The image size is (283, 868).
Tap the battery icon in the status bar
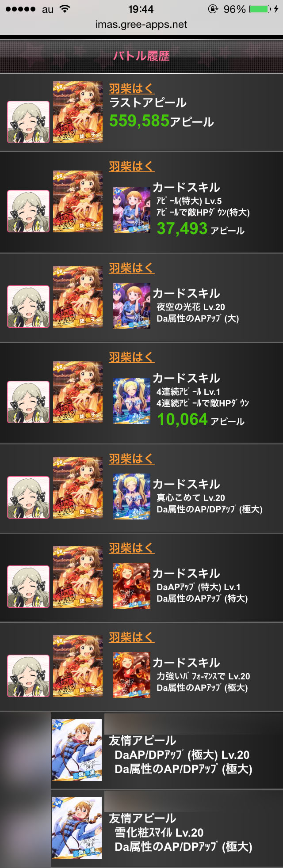pyautogui.click(x=260, y=9)
